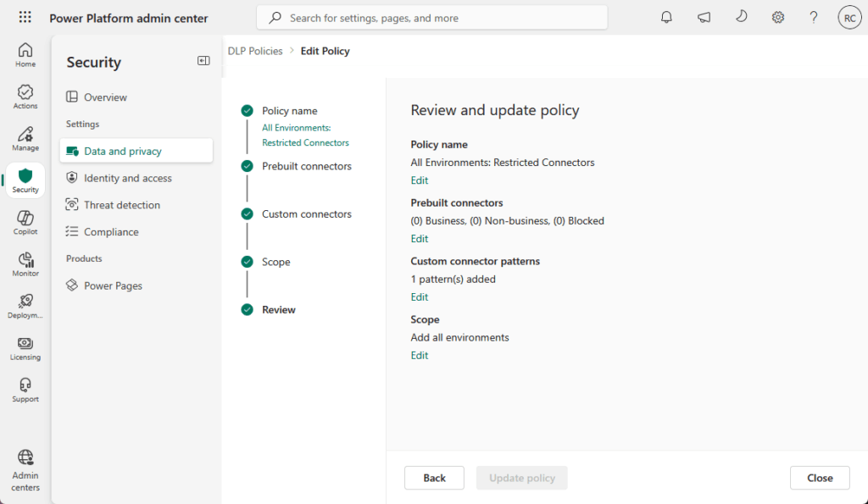Image resolution: width=868 pixels, height=504 pixels.
Task: Click the Policy name step checkmark
Action: tap(247, 111)
